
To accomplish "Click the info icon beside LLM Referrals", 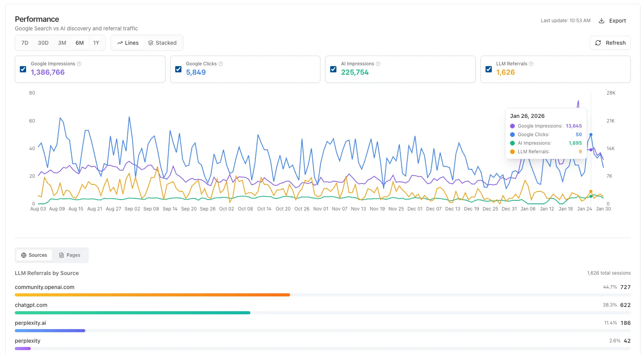I will (x=531, y=63).
